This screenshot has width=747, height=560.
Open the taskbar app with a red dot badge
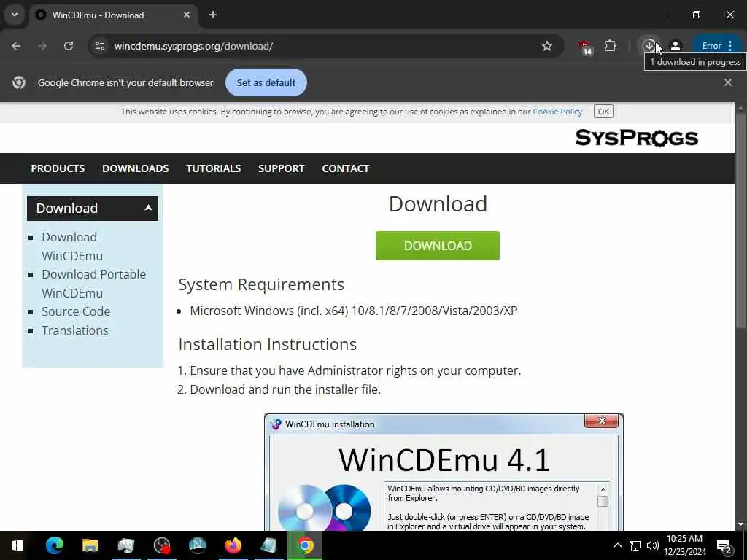[x=162, y=545]
